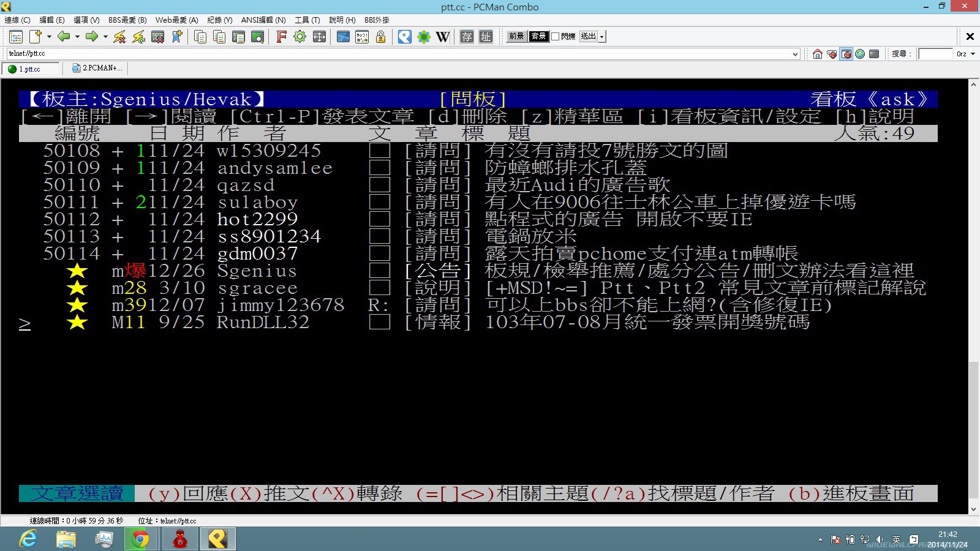
Task: Switch to the 1.ptt.cc tab
Action: (x=30, y=69)
